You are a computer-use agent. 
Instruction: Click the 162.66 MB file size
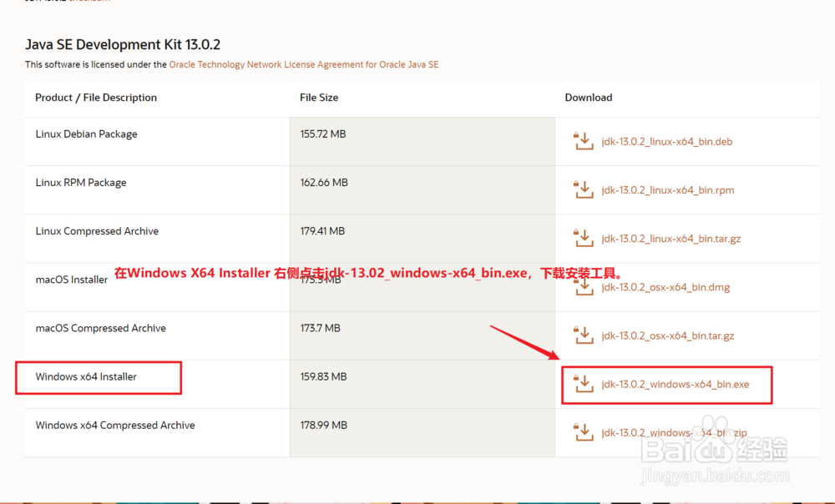pyautogui.click(x=324, y=183)
